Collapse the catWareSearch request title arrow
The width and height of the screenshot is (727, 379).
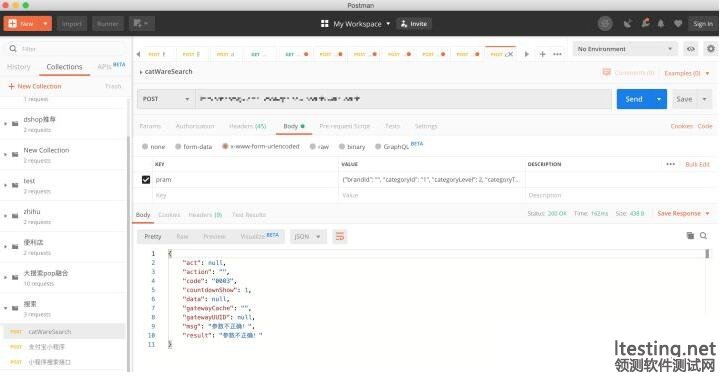coord(141,72)
